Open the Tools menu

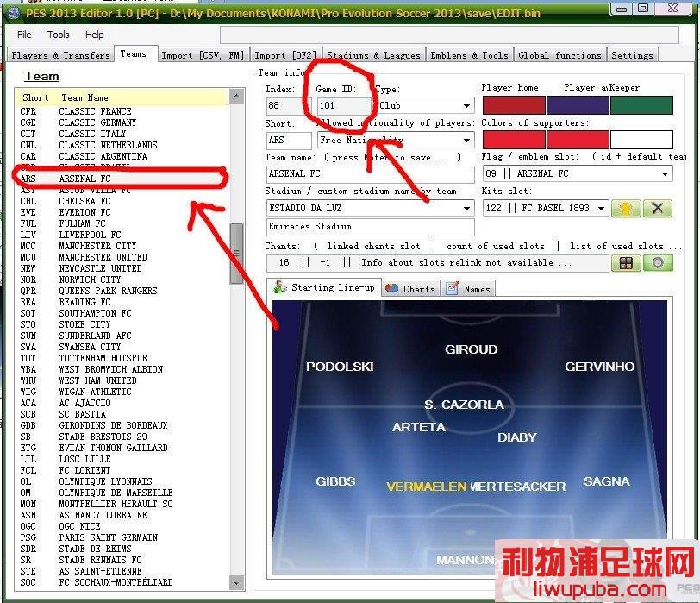(x=59, y=35)
